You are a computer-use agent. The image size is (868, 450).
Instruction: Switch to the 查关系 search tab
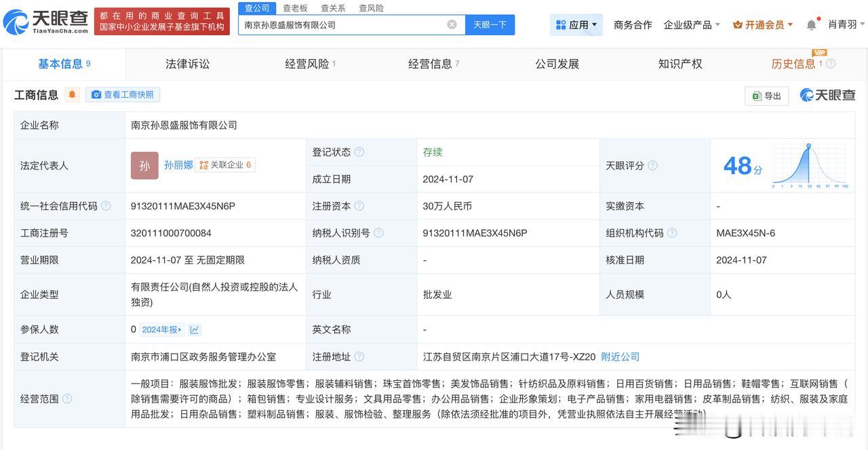pyautogui.click(x=333, y=8)
